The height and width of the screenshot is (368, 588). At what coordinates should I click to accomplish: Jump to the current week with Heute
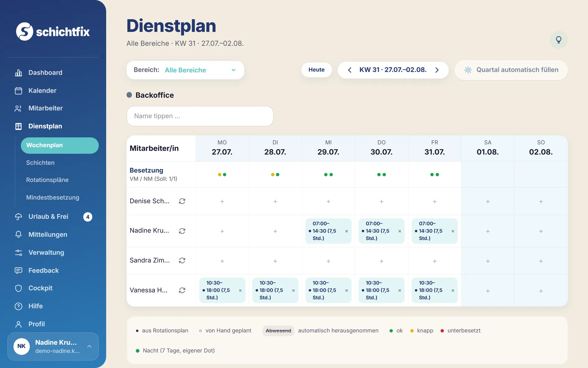pyautogui.click(x=316, y=70)
